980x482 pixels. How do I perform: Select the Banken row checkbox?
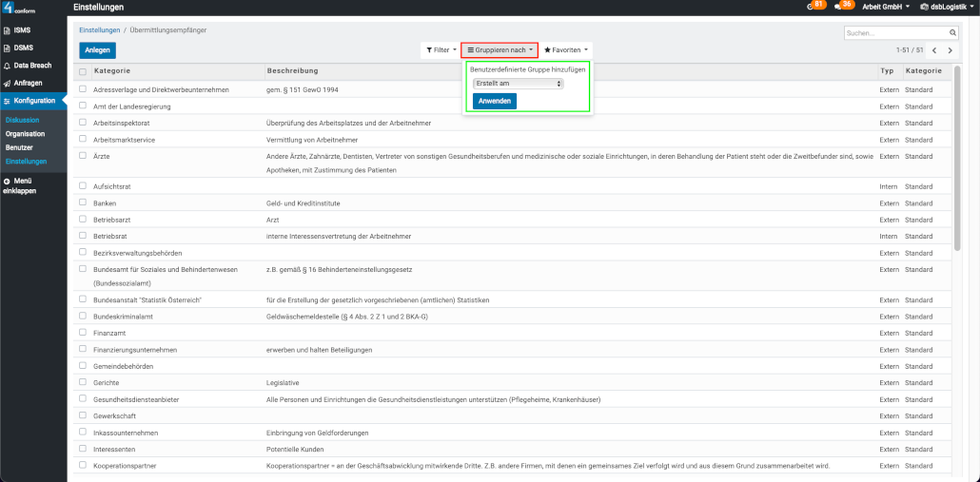pyautogui.click(x=83, y=202)
